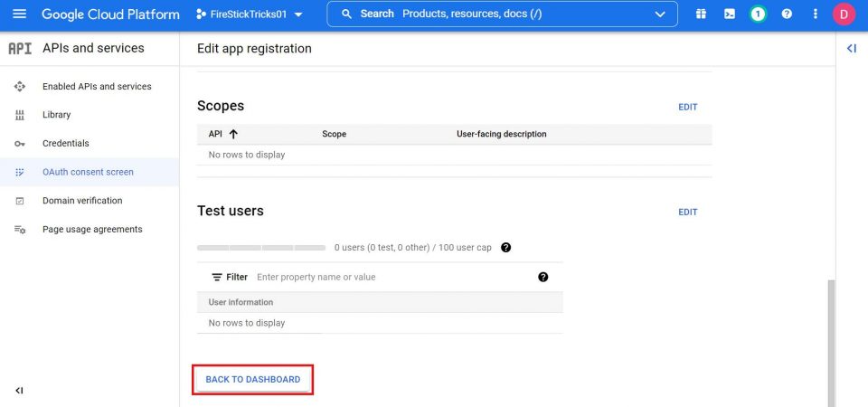Click the user account avatar D
The height and width of the screenshot is (407, 868).
[844, 14]
